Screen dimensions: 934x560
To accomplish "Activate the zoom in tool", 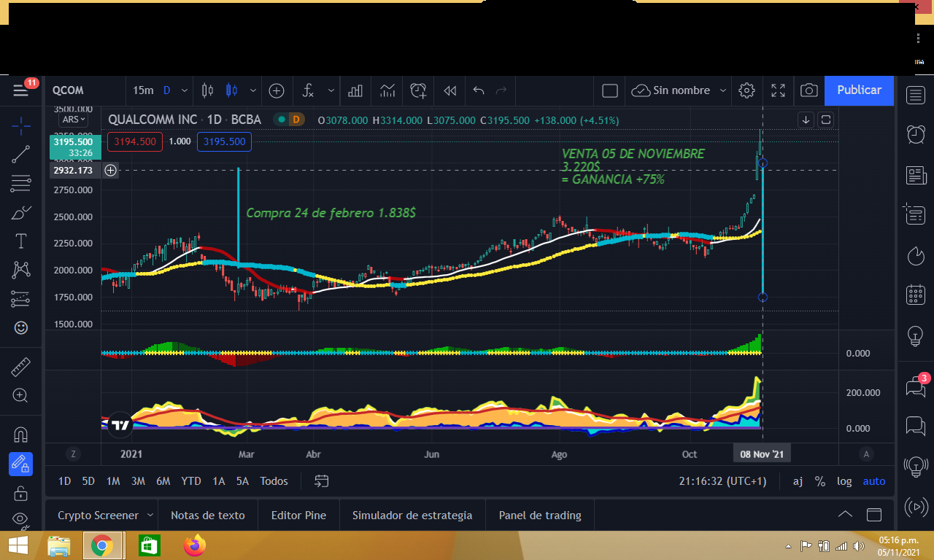I will (x=21, y=396).
